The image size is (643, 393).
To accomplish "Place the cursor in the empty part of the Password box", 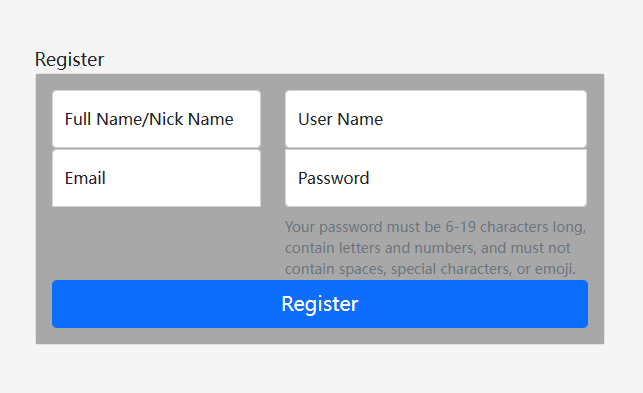I will pos(478,178).
